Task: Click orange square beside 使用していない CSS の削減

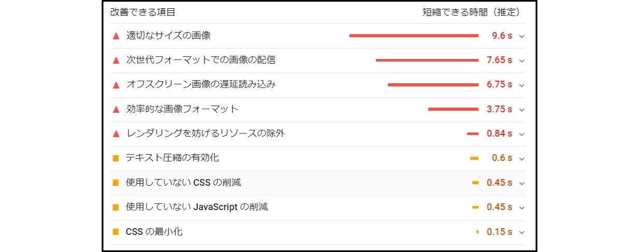Action: click(x=115, y=183)
